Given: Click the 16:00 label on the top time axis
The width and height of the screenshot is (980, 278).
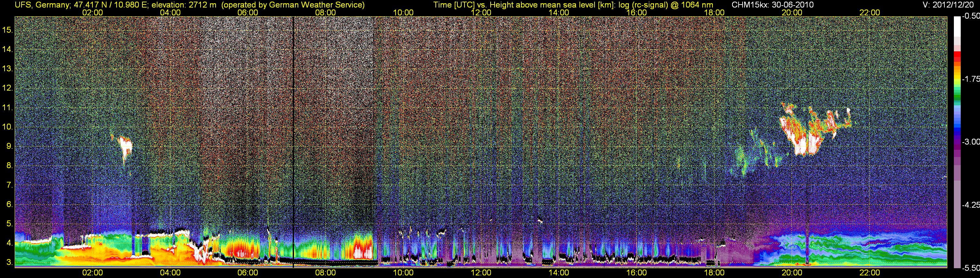Looking at the screenshot, I should 636,12.
